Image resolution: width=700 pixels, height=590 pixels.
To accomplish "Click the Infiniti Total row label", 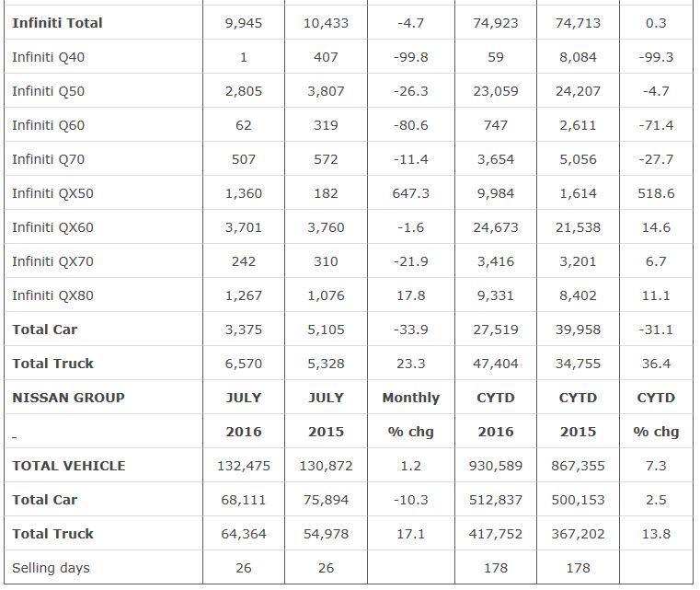I will (x=57, y=23).
